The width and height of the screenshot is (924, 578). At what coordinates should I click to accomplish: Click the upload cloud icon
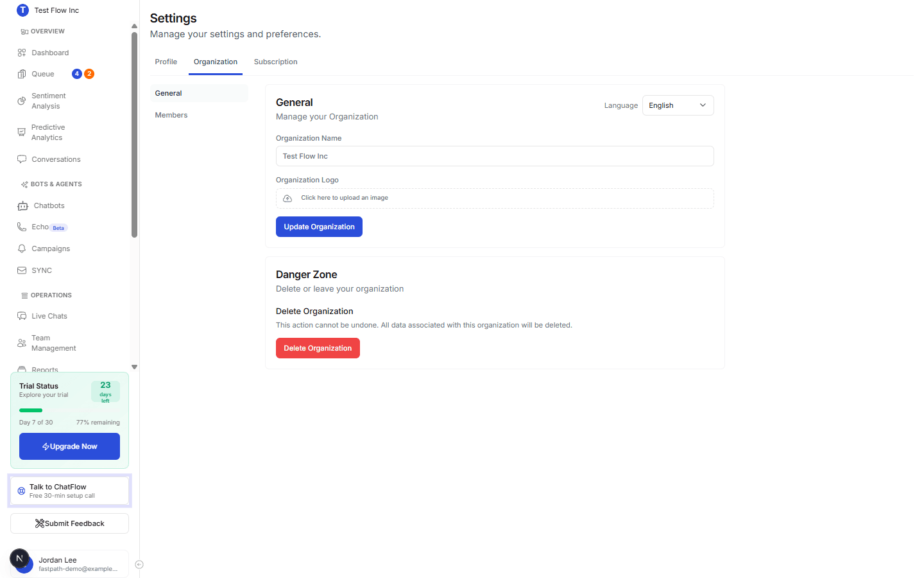287,198
